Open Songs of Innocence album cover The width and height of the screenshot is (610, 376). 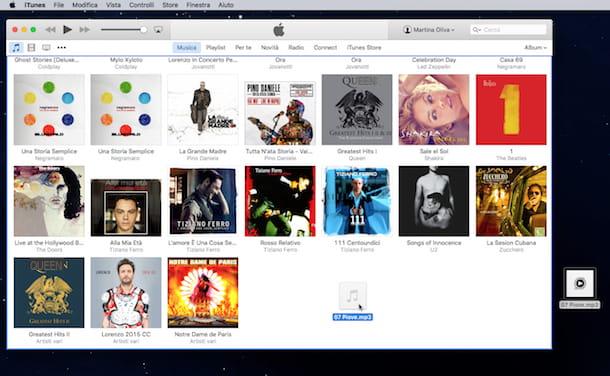coord(434,201)
